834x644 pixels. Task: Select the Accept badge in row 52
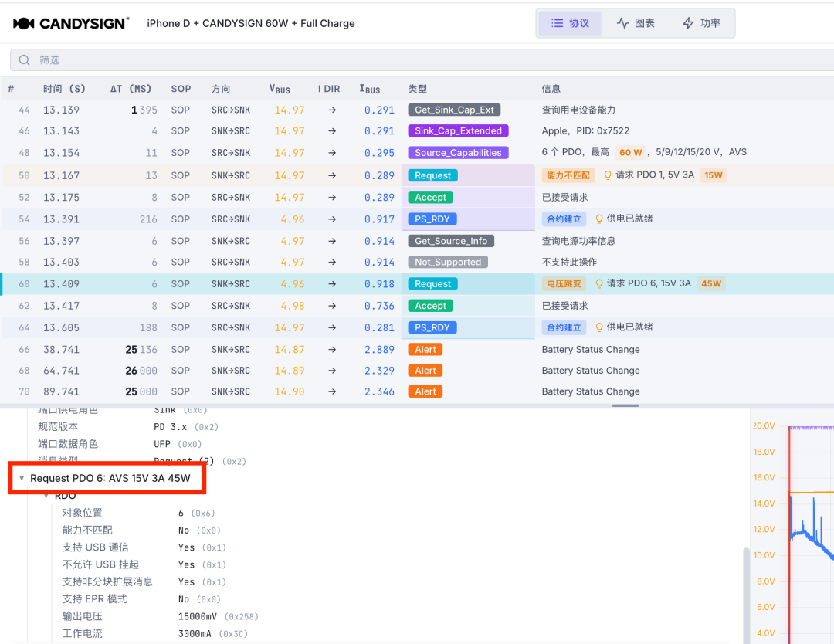430,198
